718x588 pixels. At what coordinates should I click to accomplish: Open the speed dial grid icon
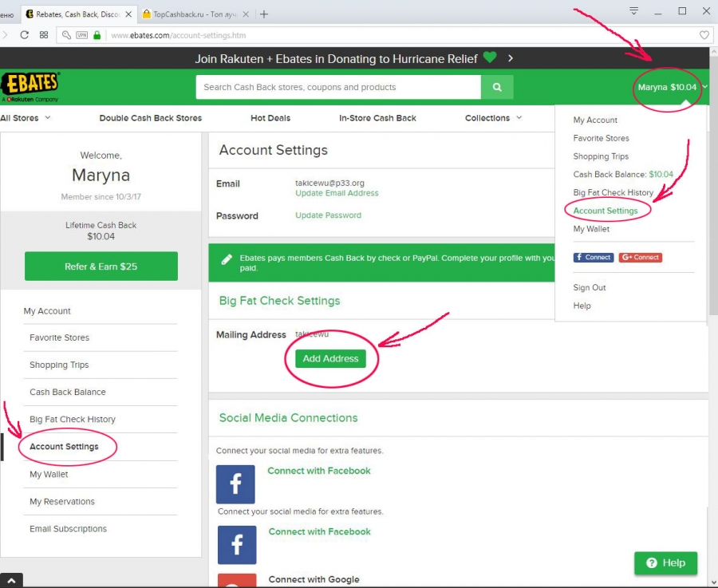pyautogui.click(x=44, y=35)
